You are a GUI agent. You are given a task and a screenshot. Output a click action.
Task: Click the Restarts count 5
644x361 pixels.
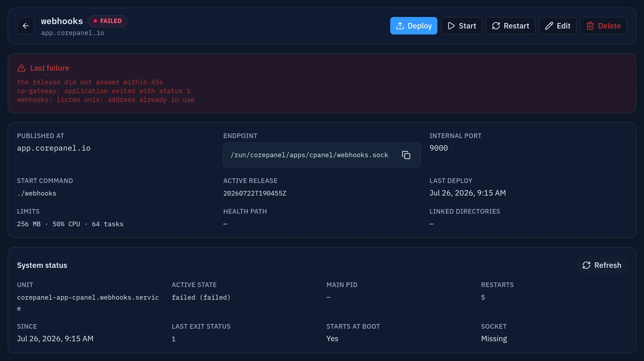pyautogui.click(x=483, y=297)
